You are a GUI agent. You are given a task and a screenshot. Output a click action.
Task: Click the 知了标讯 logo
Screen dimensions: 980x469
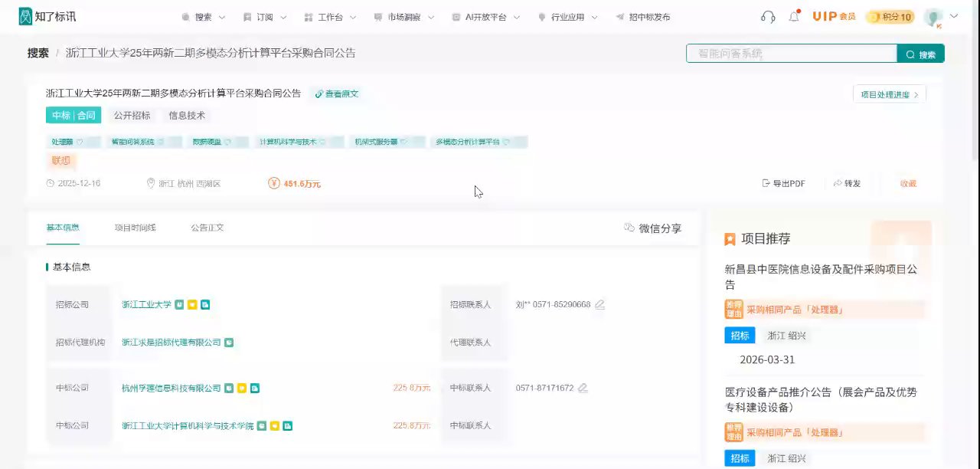(47, 16)
